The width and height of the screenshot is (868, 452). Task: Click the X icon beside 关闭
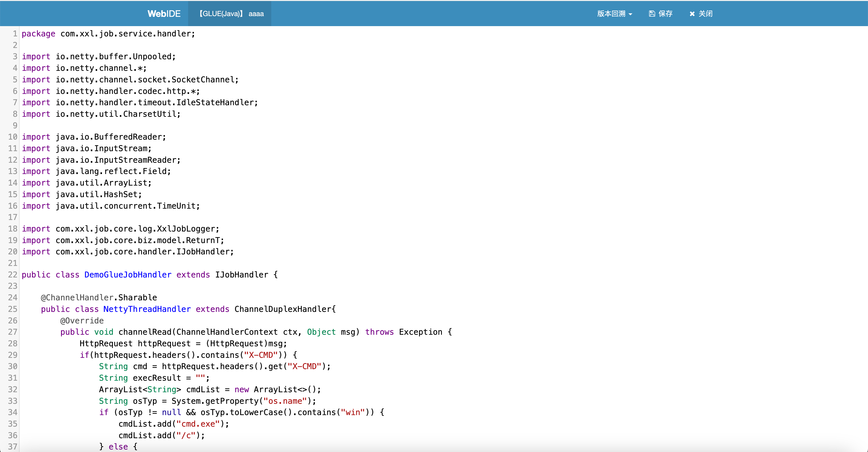[x=692, y=14]
